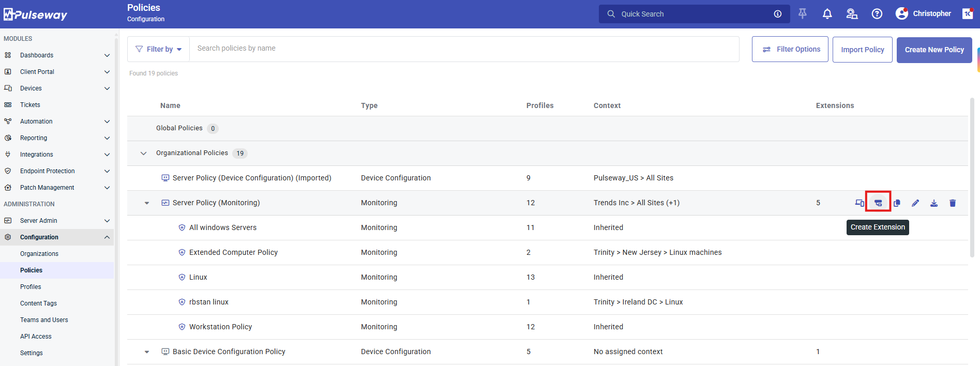This screenshot has width=980, height=366.
Task: Click the Configuration gear icon
Action: click(x=8, y=237)
